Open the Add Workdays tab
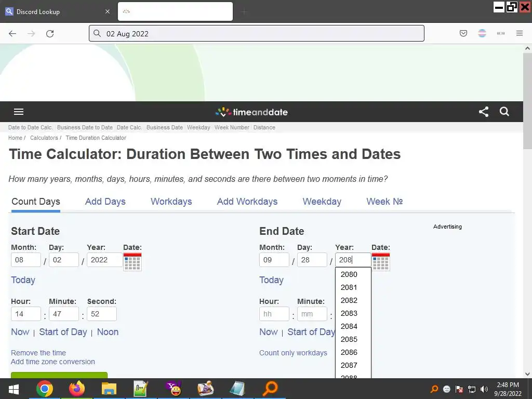 (x=247, y=202)
